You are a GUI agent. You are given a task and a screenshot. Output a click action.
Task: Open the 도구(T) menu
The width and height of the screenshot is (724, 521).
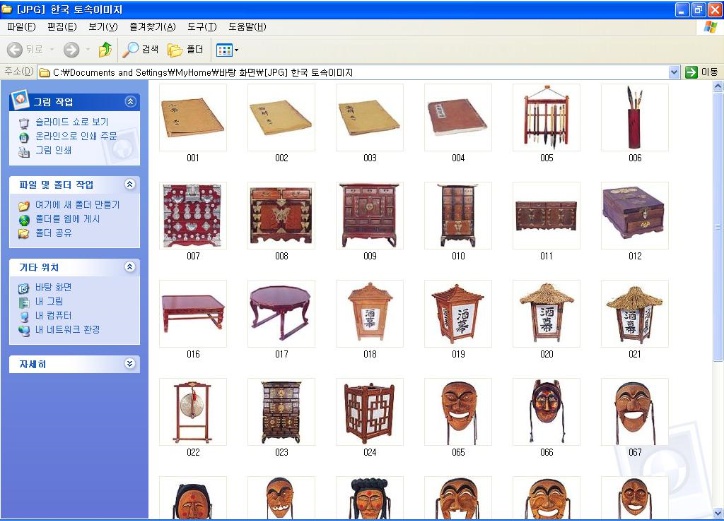pos(202,27)
